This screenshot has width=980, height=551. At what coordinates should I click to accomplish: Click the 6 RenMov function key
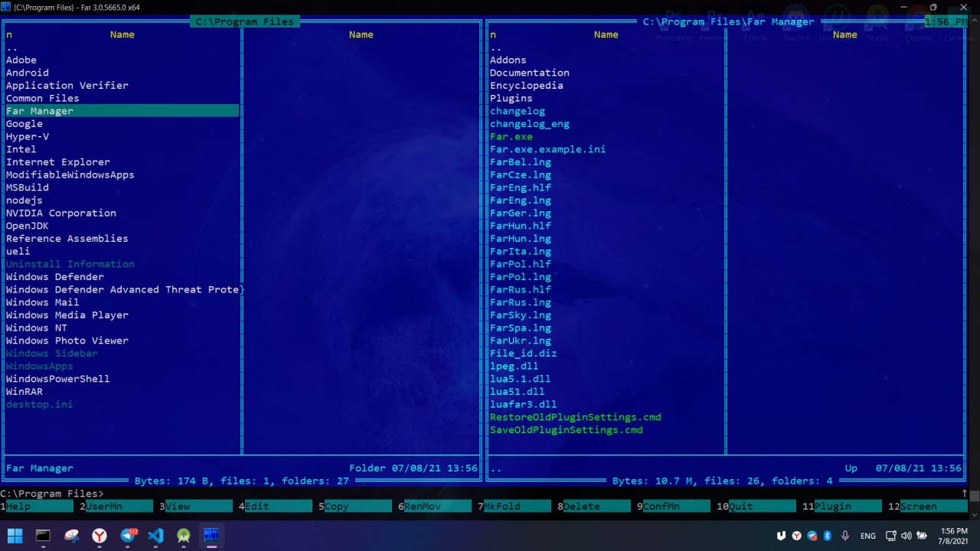(435, 507)
